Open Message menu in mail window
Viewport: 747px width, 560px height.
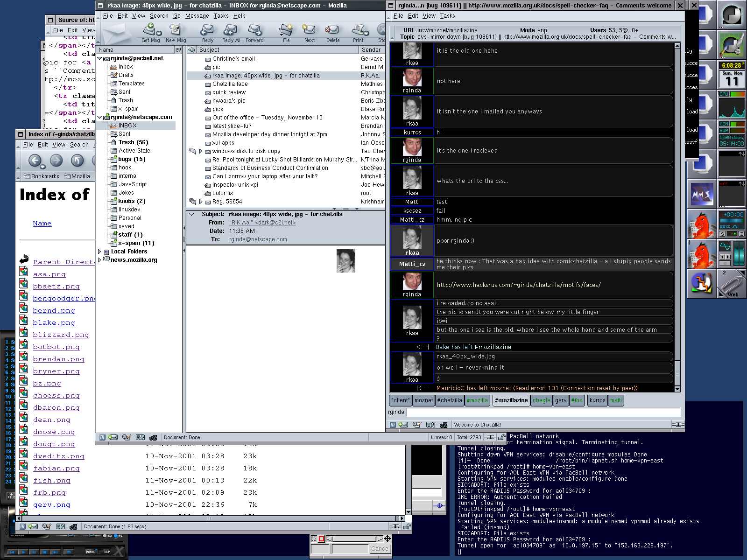click(x=197, y=15)
